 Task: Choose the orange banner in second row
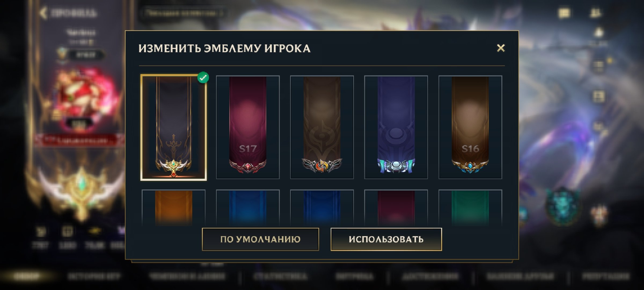coord(174,207)
